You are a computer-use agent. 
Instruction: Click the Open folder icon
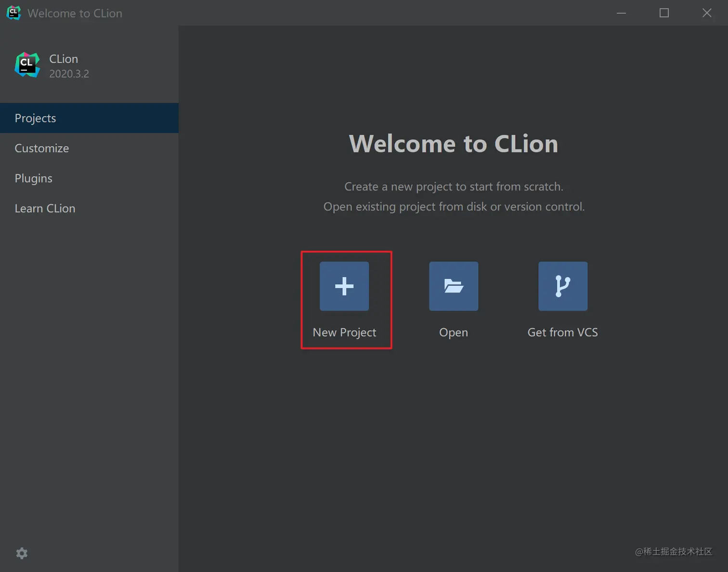pos(454,286)
